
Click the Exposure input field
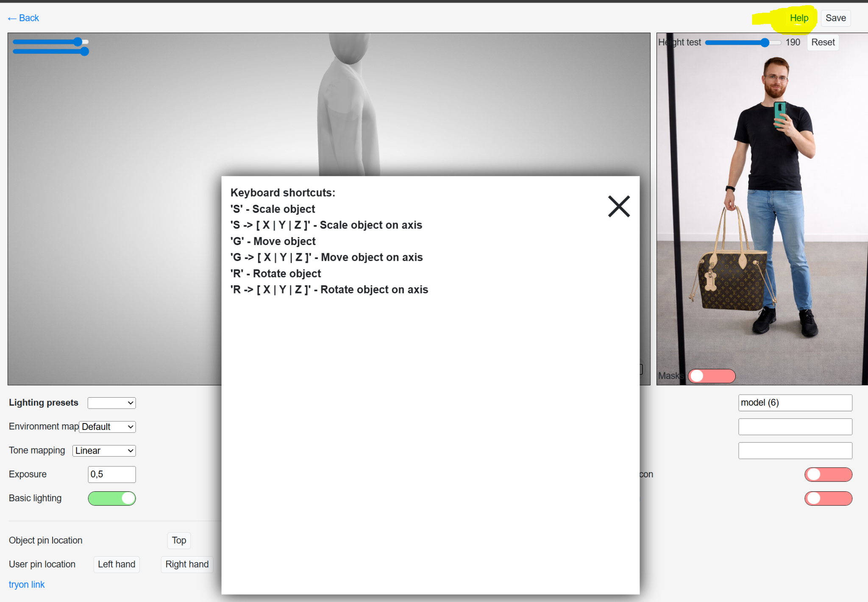point(112,474)
